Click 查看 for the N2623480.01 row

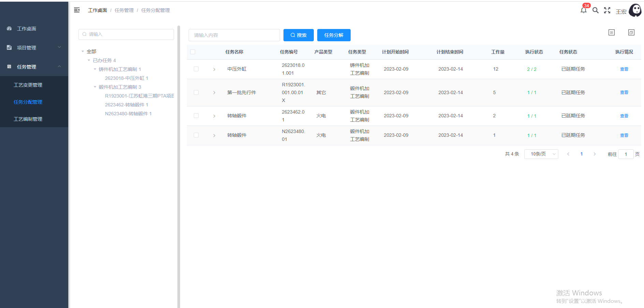pos(624,135)
